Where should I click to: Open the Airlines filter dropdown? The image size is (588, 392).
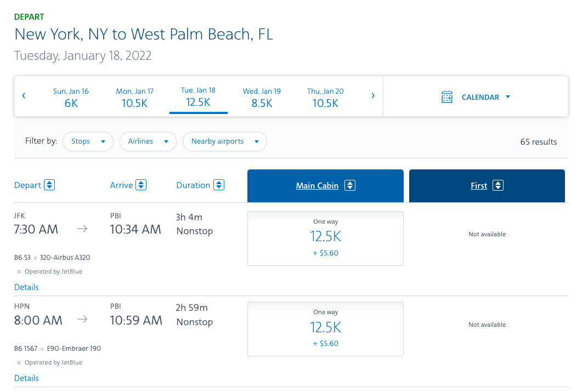(x=148, y=141)
